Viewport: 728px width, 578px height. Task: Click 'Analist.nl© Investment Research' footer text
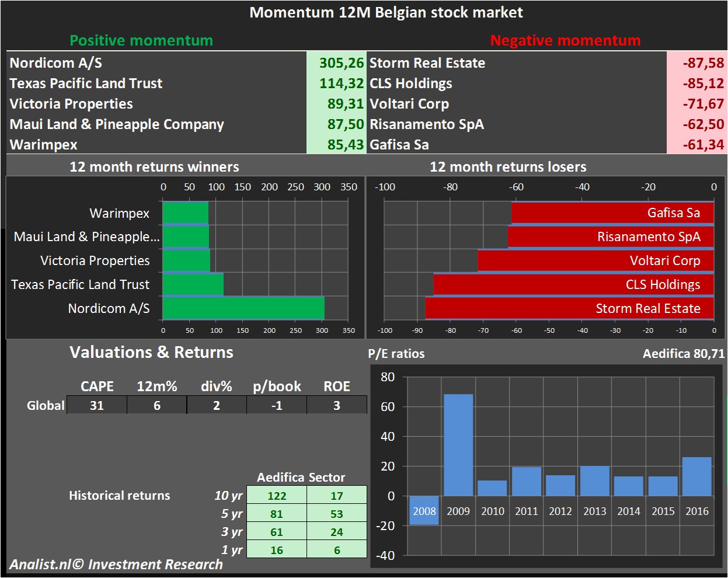point(116,565)
